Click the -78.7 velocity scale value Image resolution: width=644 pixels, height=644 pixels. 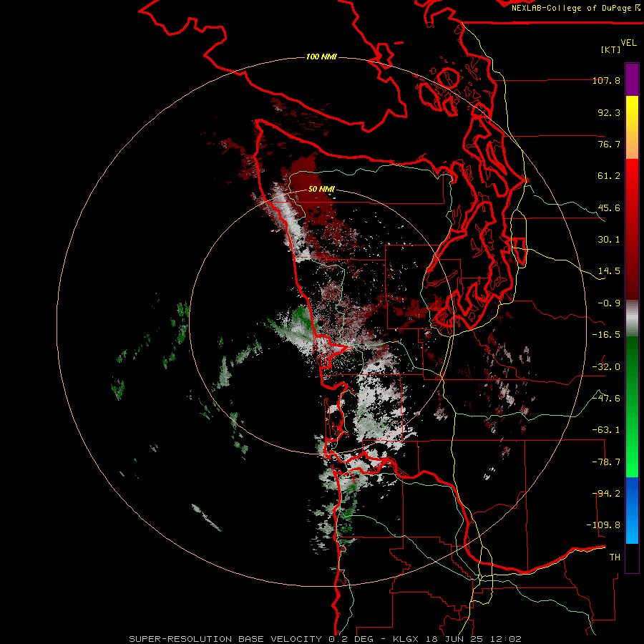(606, 462)
